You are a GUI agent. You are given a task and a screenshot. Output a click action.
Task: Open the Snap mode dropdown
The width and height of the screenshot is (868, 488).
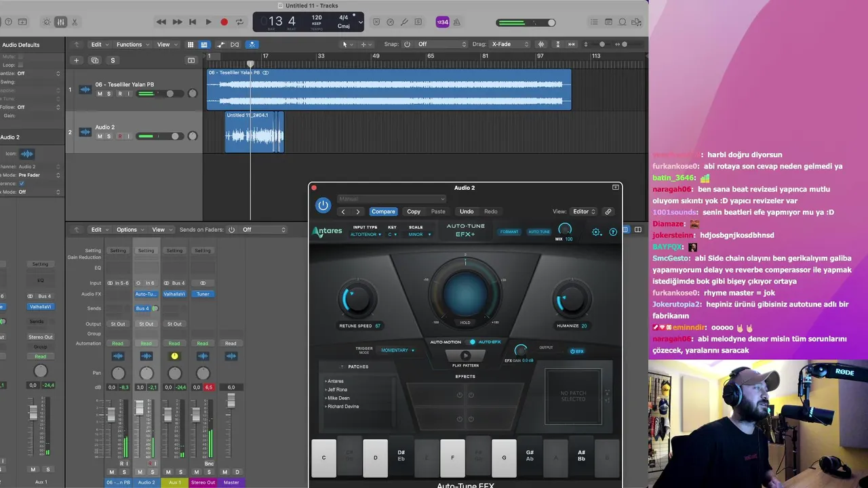point(442,44)
